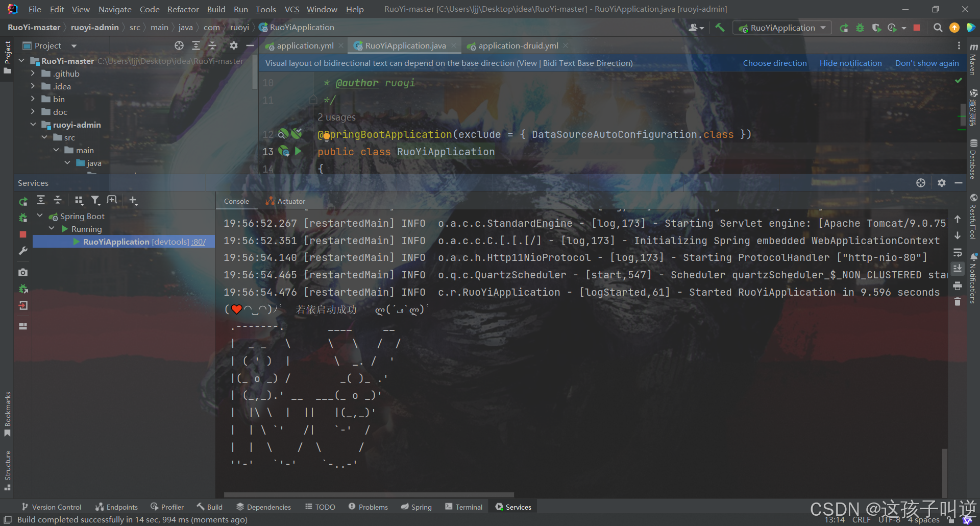Toggle the Database tool window button
This screenshot has width=980, height=526.
click(x=973, y=159)
